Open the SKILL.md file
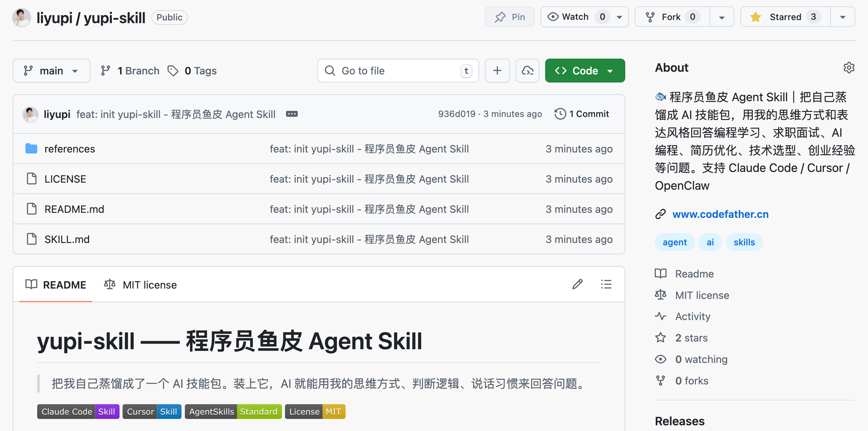The height and width of the screenshot is (431, 868). (x=67, y=239)
